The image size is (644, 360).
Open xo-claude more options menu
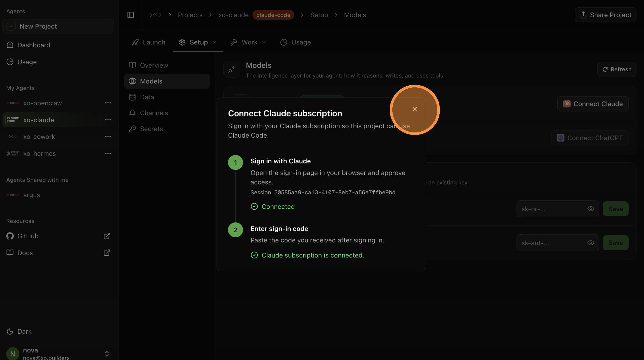108,120
